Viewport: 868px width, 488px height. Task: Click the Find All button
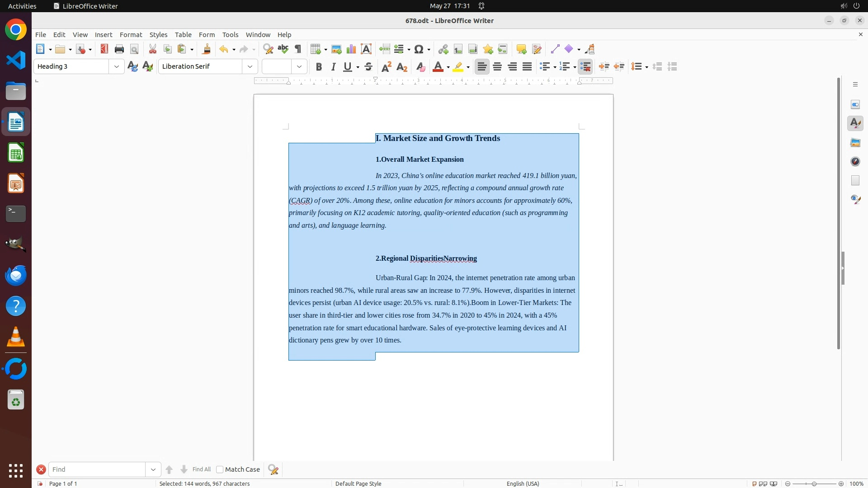coord(201,469)
